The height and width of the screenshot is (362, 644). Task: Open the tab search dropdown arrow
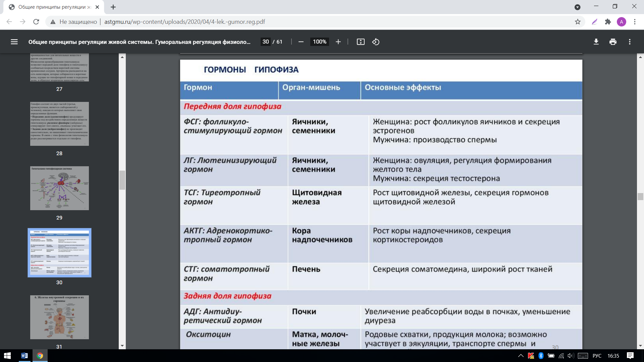(x=577, y=7)
